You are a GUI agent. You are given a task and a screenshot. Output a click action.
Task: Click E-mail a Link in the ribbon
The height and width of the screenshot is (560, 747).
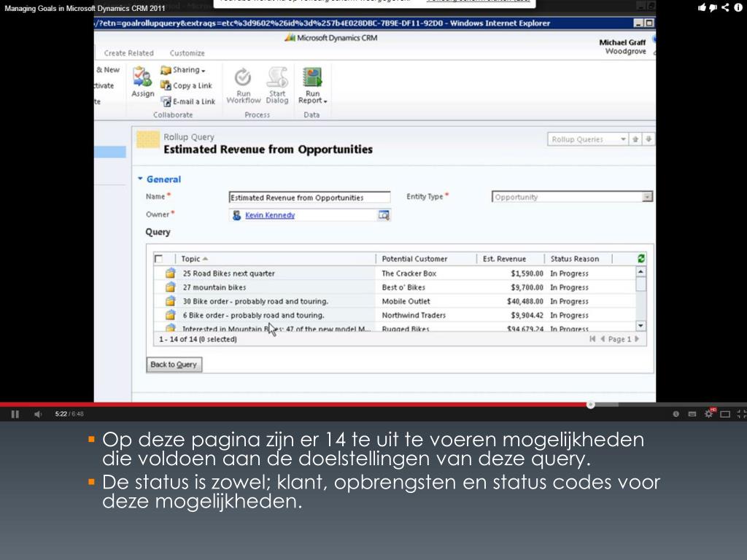tap(188, 101)
